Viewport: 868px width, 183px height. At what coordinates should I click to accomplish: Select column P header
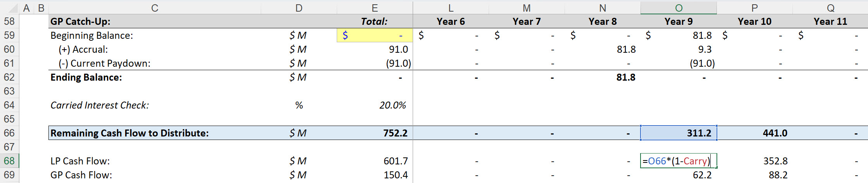click(x=754, y=8)
